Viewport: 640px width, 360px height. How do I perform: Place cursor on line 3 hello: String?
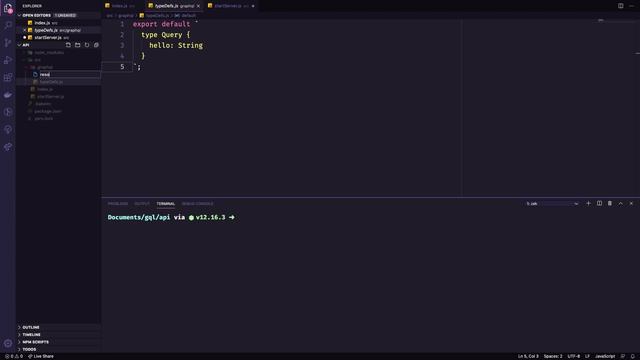pos(176,45)
